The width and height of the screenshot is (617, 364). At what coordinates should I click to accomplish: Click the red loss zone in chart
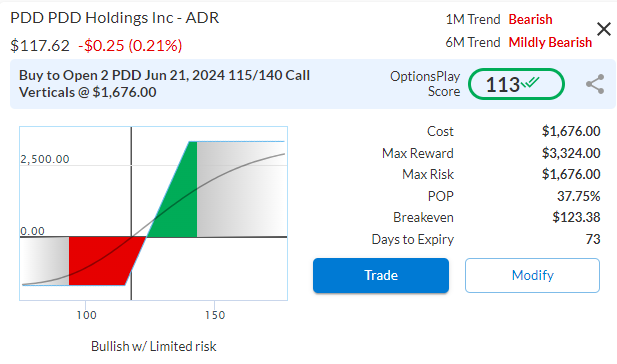point(100,262)
